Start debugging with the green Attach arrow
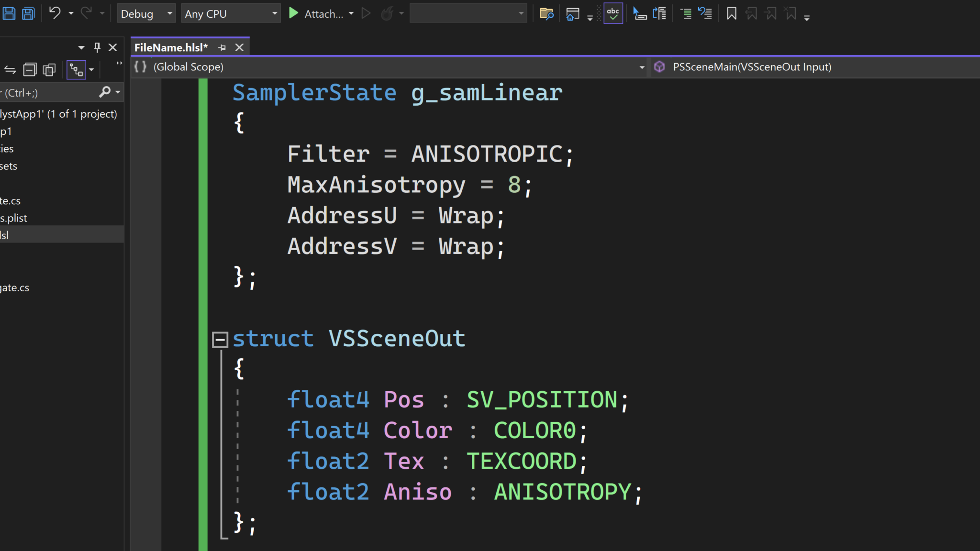Viewport: 980px width, 551px height. pyautogui.click(x=293, y=13)
